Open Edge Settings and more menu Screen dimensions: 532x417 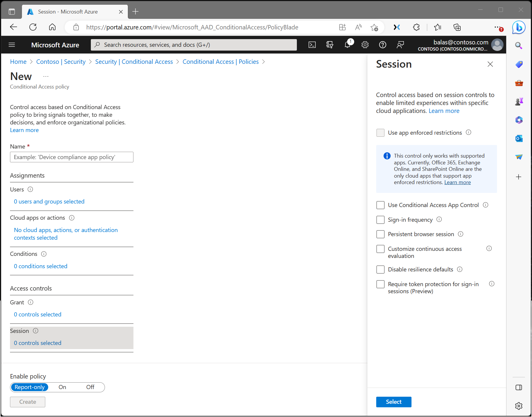(x=497, y=27)
